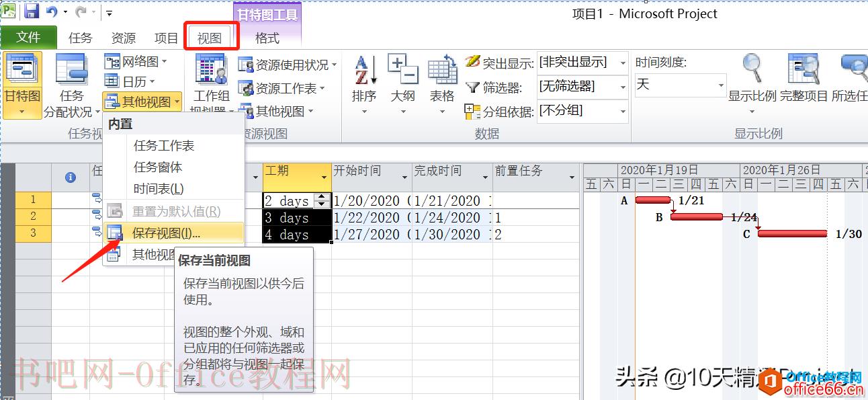This screenshot has width=868, height=400.
Task: Select finish date cell 1/30/2020
Action: [x=452, y=234]
